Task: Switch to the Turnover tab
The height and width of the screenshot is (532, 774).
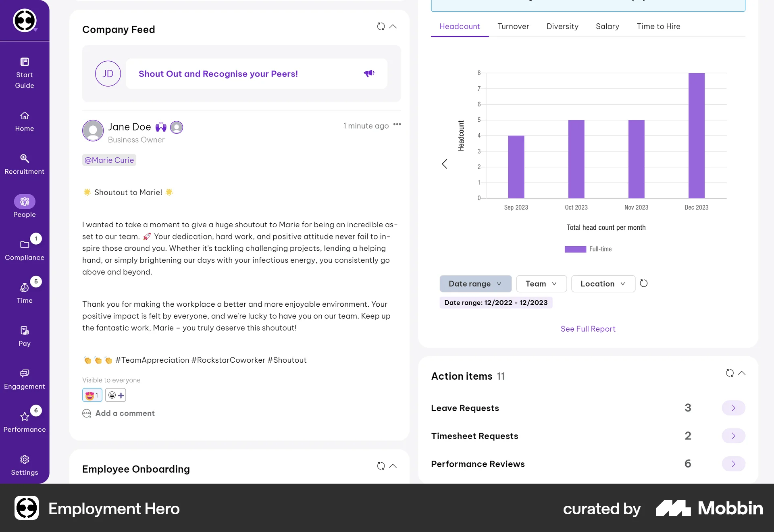Action: coord(513,26)
